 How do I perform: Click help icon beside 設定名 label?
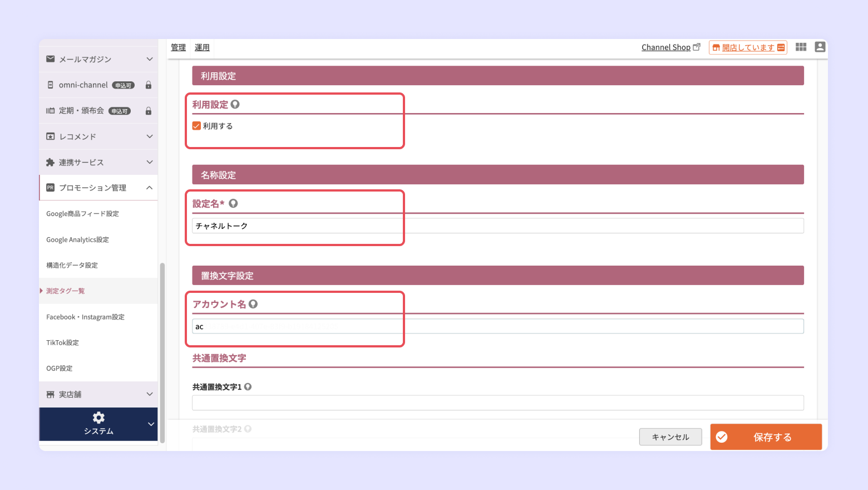click(233, 204)
